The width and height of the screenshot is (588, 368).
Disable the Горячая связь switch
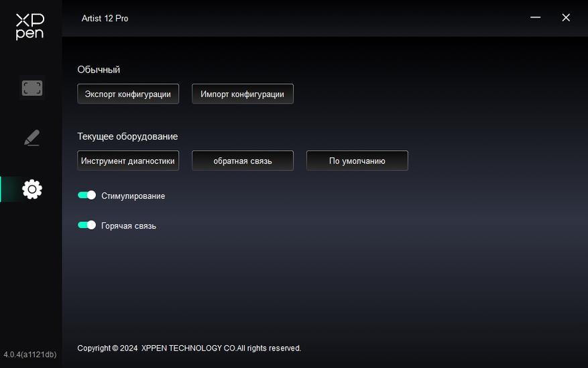coord(86,225)
